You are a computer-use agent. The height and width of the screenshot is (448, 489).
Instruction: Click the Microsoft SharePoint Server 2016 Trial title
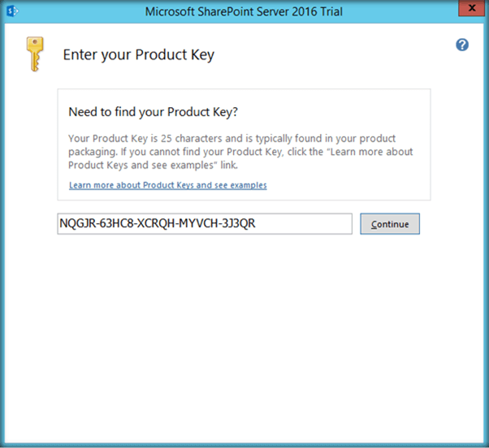point(244,11)
